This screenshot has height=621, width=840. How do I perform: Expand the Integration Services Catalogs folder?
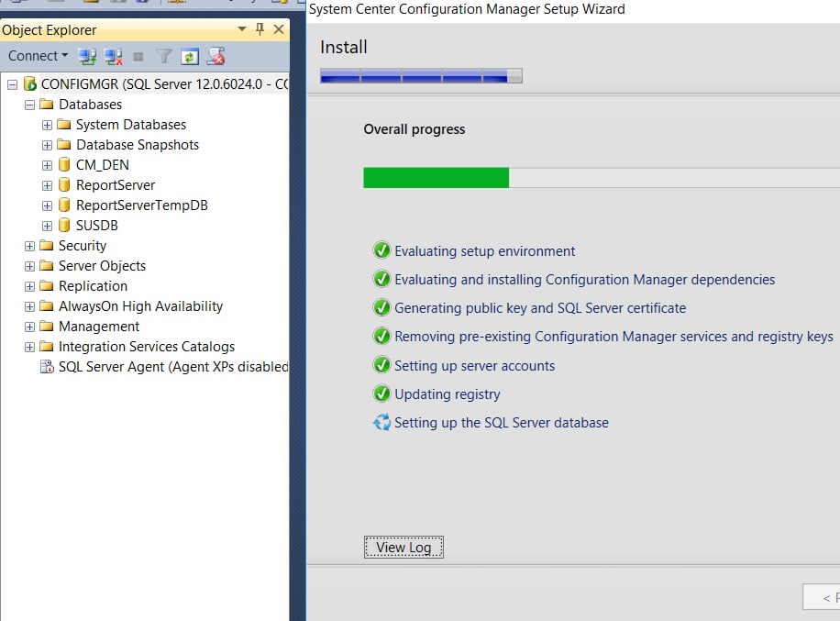29,348
